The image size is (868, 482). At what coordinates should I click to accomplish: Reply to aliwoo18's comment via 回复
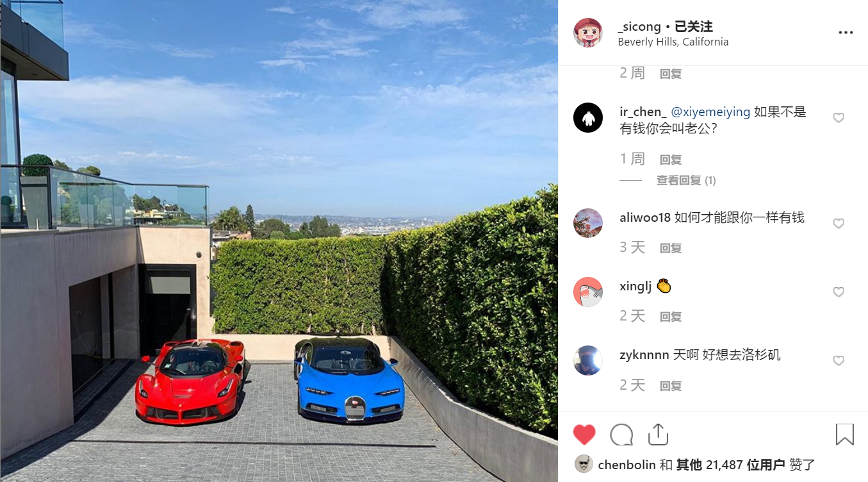point(671,248)
